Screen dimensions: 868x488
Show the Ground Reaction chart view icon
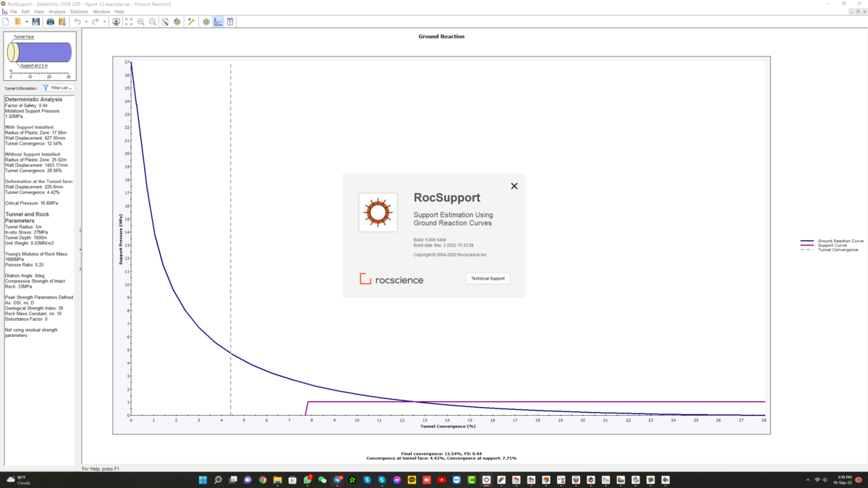click(x=218, y=22)
